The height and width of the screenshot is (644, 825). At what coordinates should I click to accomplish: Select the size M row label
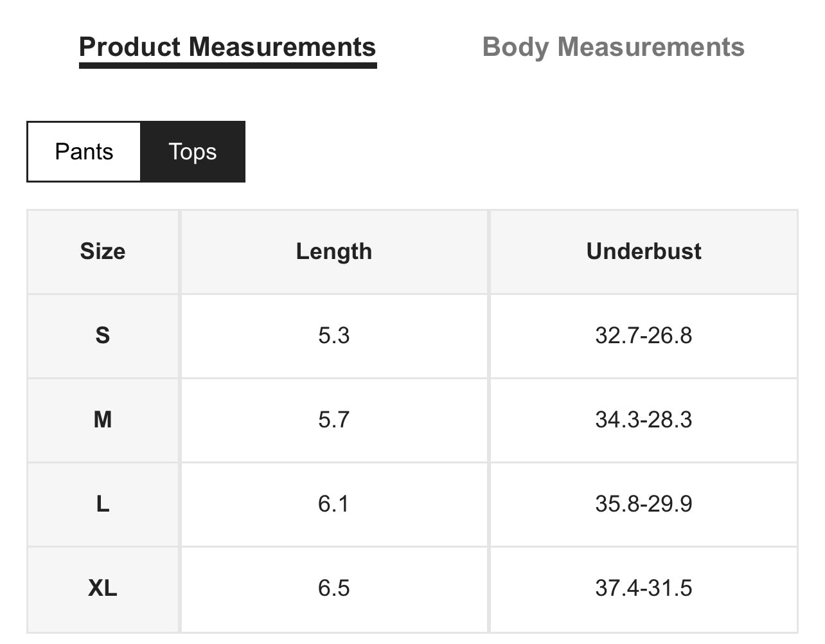click(103, 420)
